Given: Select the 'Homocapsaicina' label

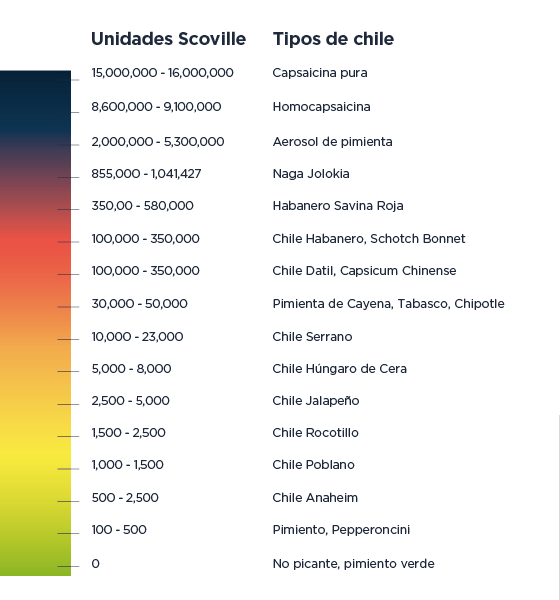Looking at the screenshot, I should click(x=322, y=107).
